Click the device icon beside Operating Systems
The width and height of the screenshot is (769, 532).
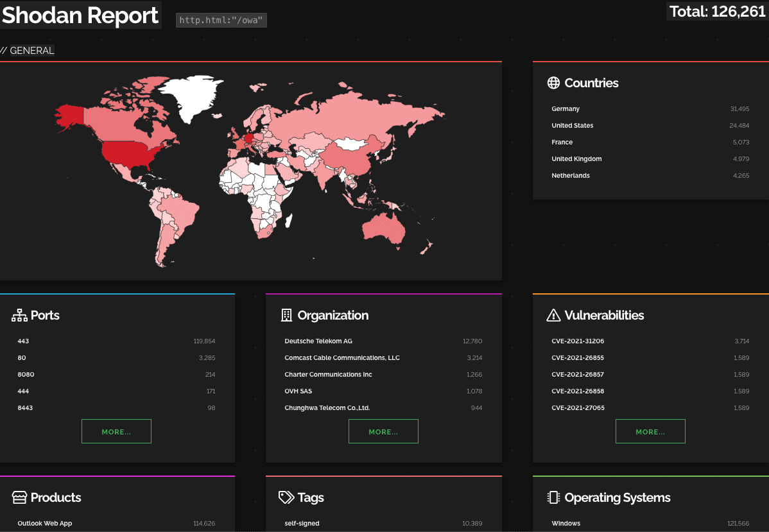553,498
